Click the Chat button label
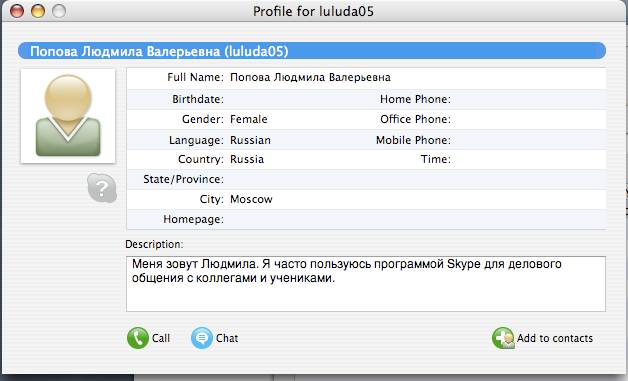 click(x=227, y=338)
